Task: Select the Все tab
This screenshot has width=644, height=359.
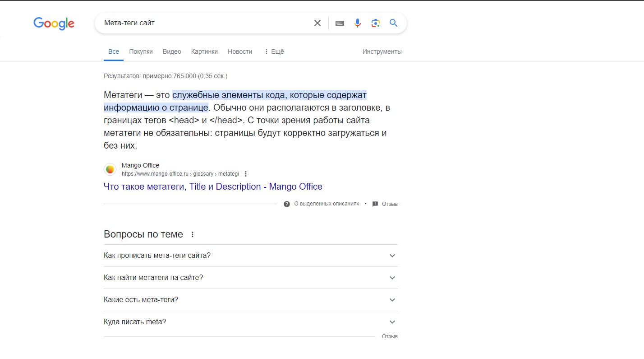Action: point(114,51)
